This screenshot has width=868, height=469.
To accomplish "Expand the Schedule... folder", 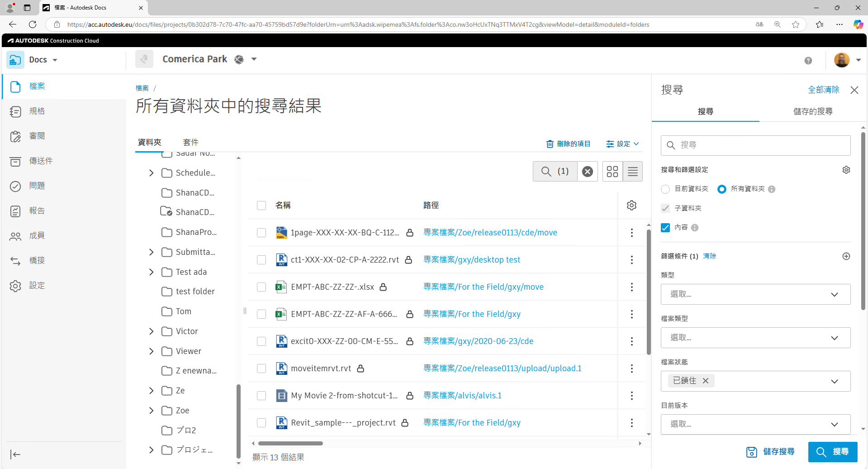I will pyautogui.click(x=152, y=173).
